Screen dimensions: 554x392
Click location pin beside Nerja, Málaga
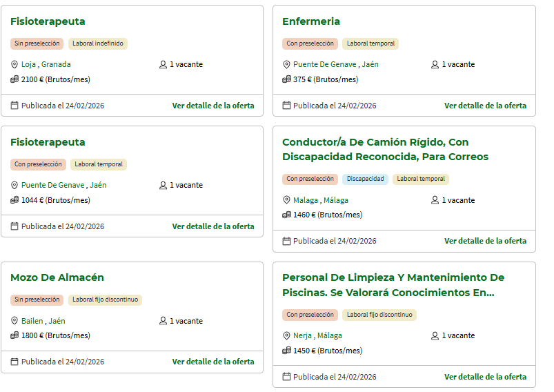pos(286,336)
